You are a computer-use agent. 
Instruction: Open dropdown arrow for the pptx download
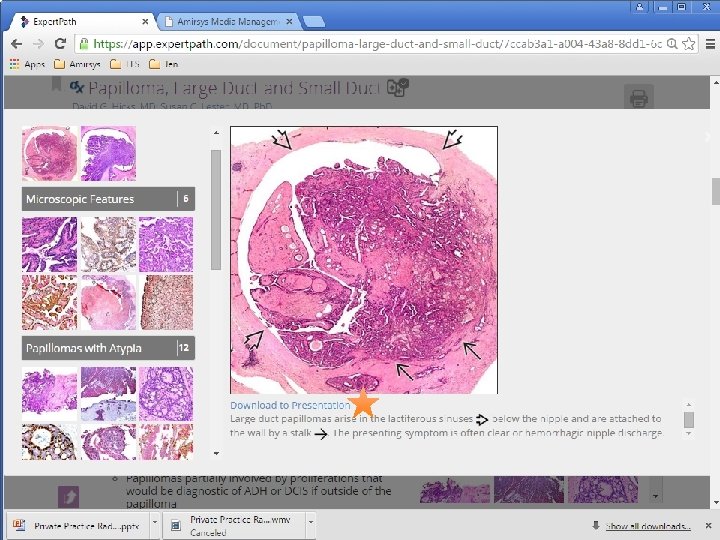click(155, 522)
